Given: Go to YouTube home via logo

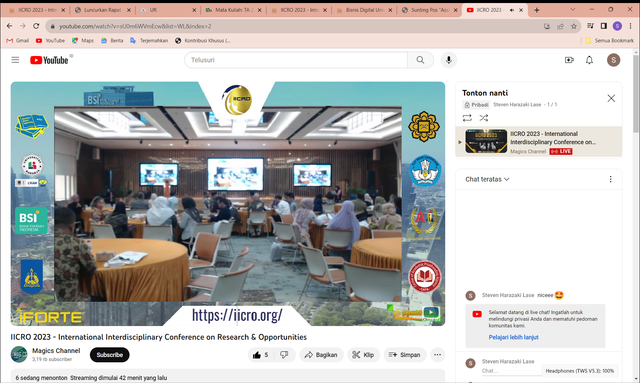Looking at the screenshot, I should point(49,60).
